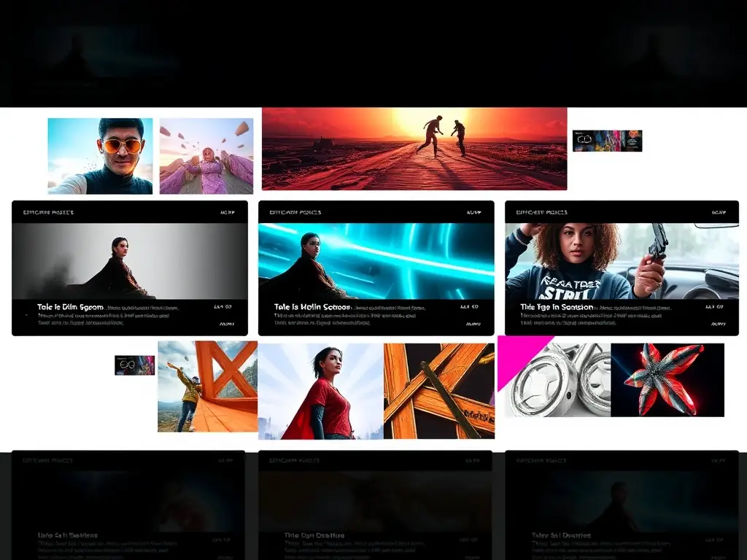Viewport: 747px width, 560px height.
Task: Open the red star-shaped crystal thumbnail
Action: pos(667,380)
